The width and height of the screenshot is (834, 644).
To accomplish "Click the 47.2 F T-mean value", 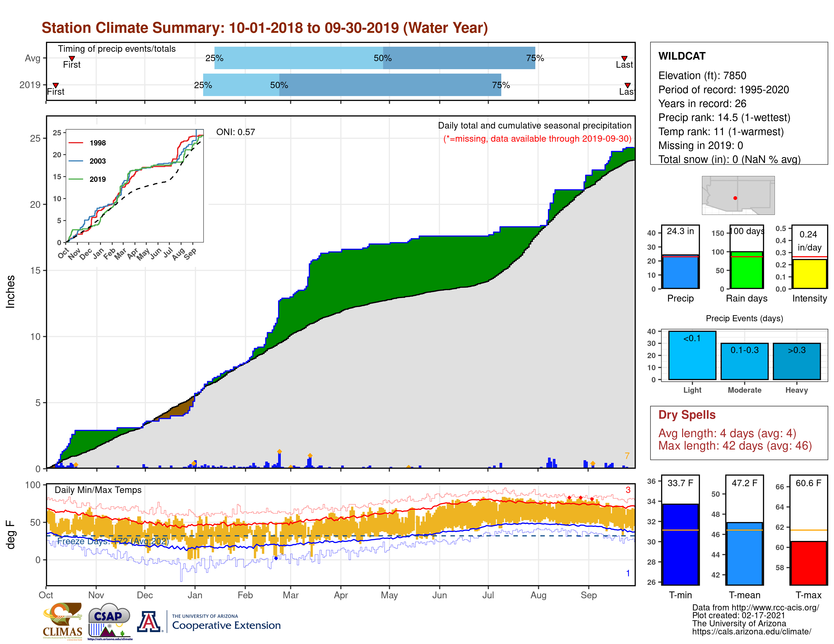I will click(744, 483).
